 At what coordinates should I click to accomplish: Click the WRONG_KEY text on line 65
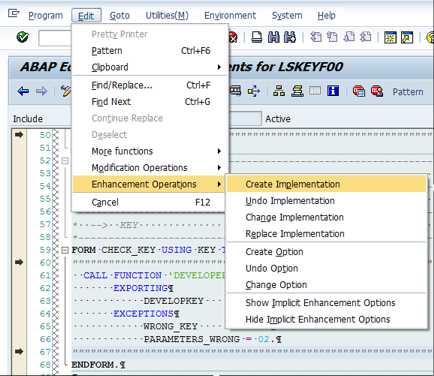pyautogui.click(x=170, y=326)
